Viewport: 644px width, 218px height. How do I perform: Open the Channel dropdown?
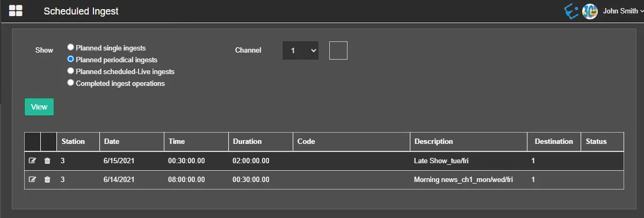300,50
